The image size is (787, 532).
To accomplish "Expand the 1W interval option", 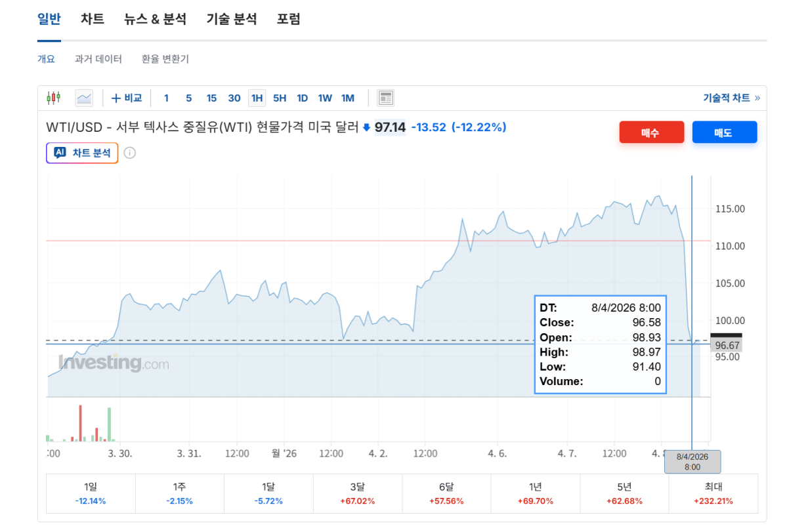I will 324,97.
